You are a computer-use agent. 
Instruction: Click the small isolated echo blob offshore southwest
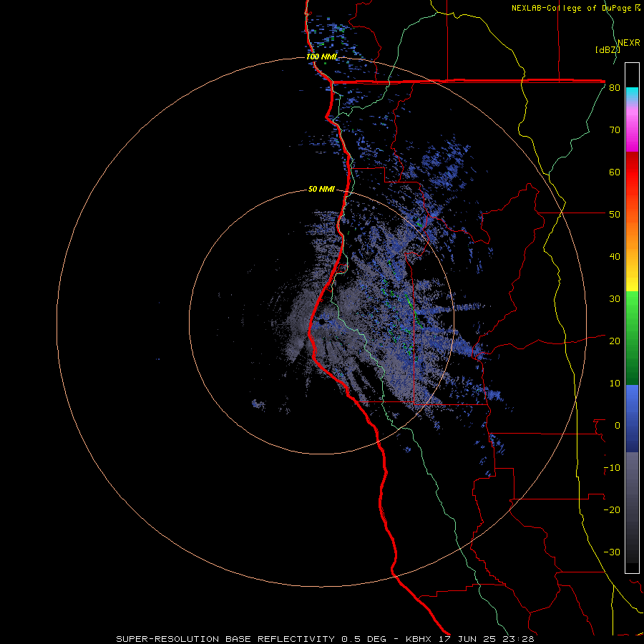pos(258,404)
